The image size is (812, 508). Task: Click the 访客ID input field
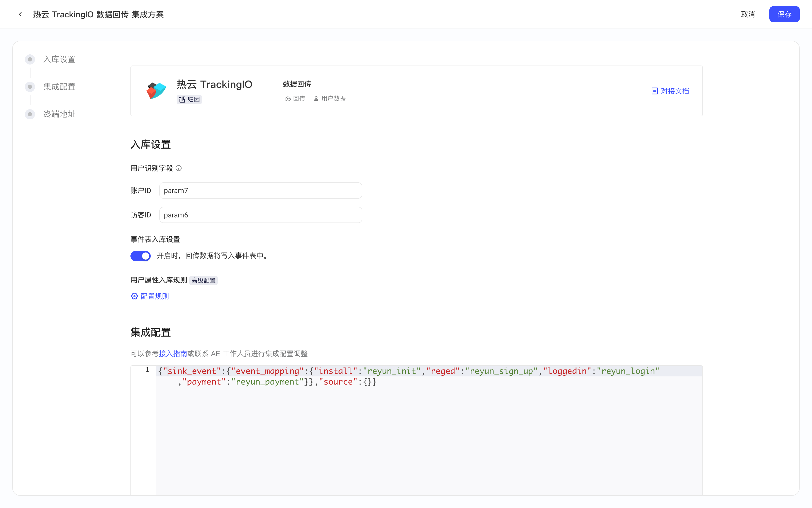(x=261, y=215)
